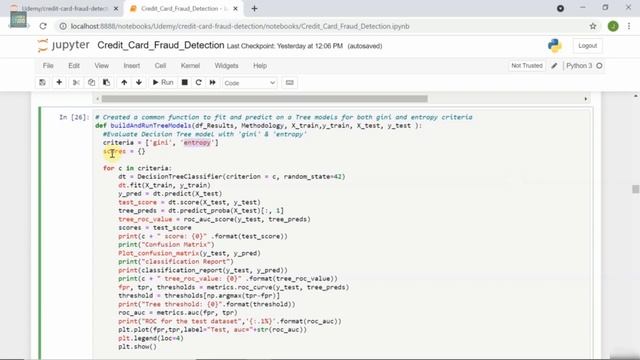Click the Jupyter logo
The image size is (640, 360).
(63, 45)
